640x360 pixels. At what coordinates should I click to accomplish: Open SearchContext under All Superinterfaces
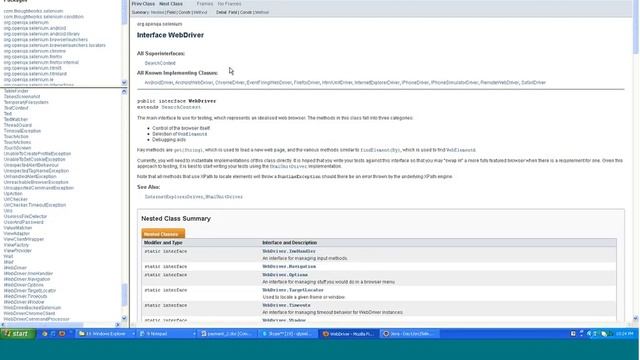click(x=160, y=63)
